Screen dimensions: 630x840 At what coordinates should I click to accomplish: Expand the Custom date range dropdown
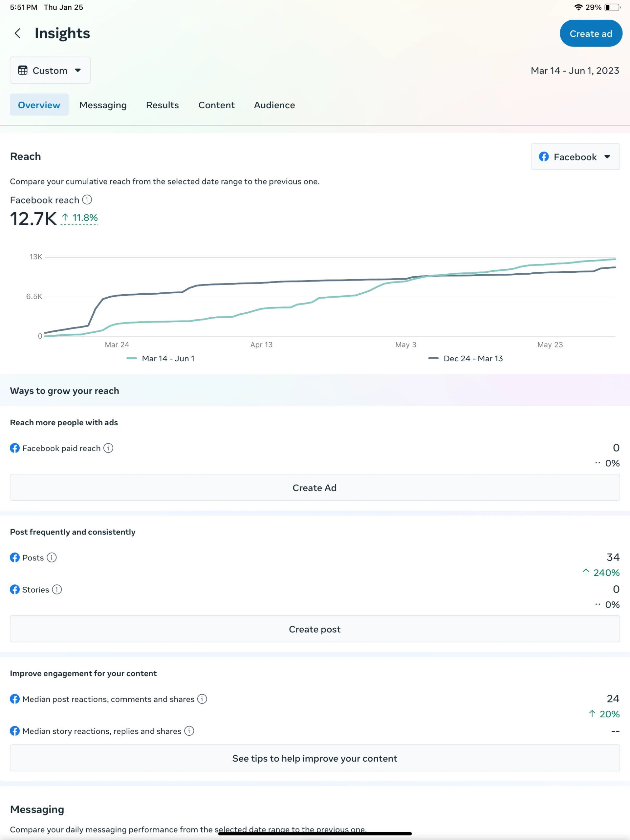[78, 70]
